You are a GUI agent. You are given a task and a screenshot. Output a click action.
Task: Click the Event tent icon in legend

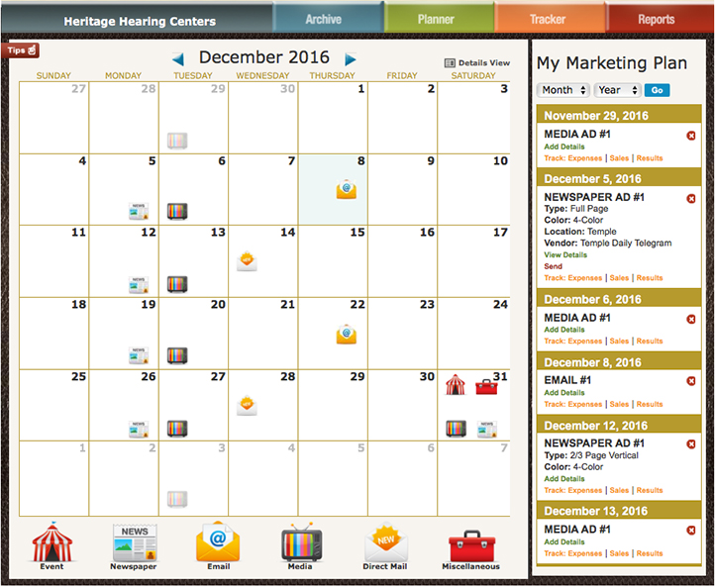point(52,542)
